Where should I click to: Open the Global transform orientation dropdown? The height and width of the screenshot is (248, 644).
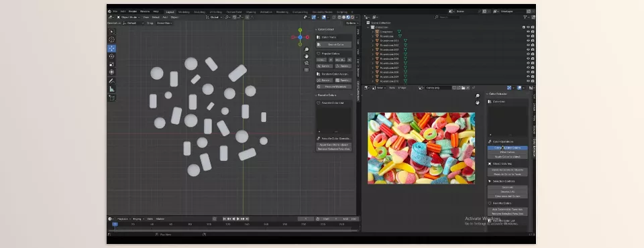[x=215, y=17]
